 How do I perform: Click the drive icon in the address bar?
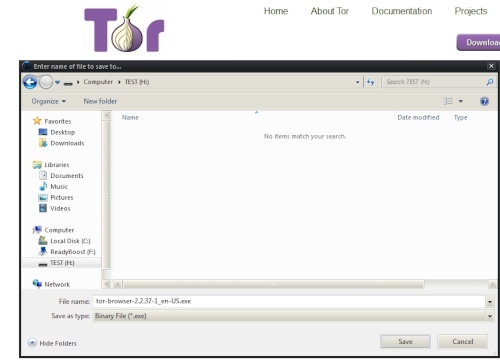click(x=68, y=83)
